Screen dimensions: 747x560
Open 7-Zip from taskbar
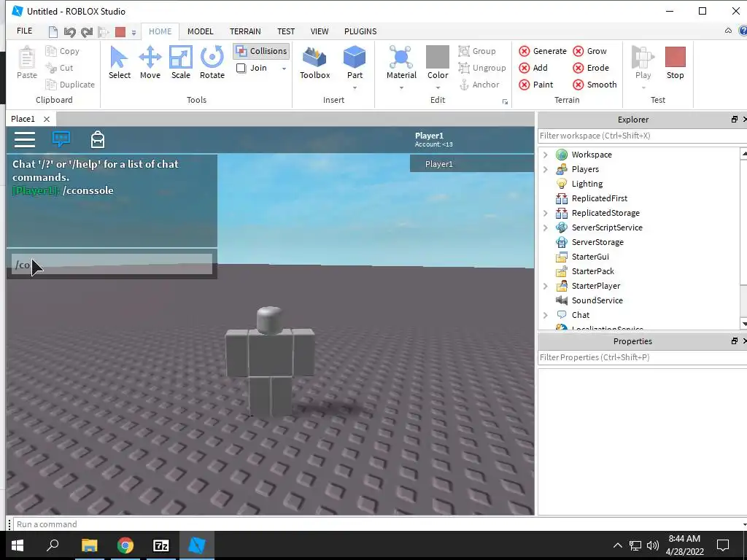(x=161, y=545)
